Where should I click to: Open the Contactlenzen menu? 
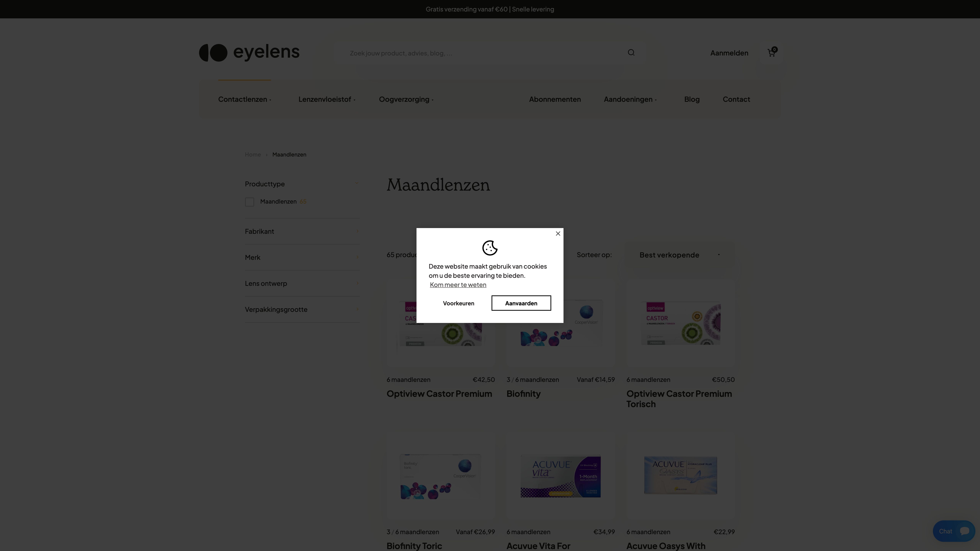point(244,99)
